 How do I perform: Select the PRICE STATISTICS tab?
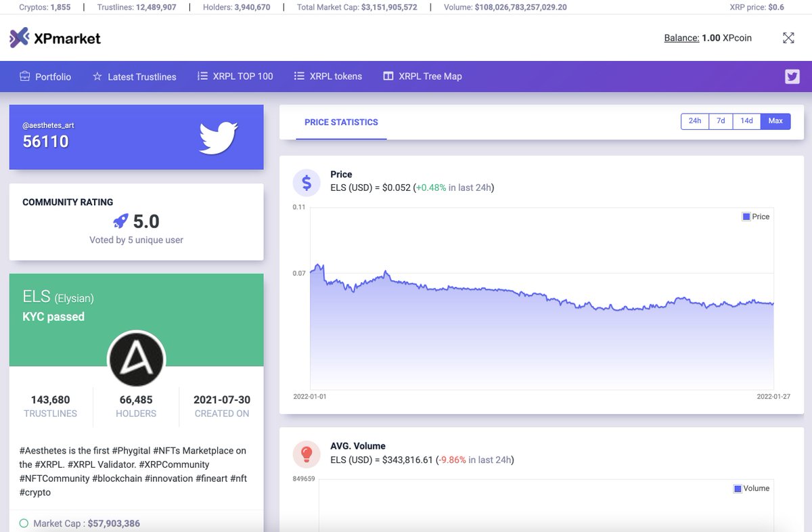click(x=341, y=123)
